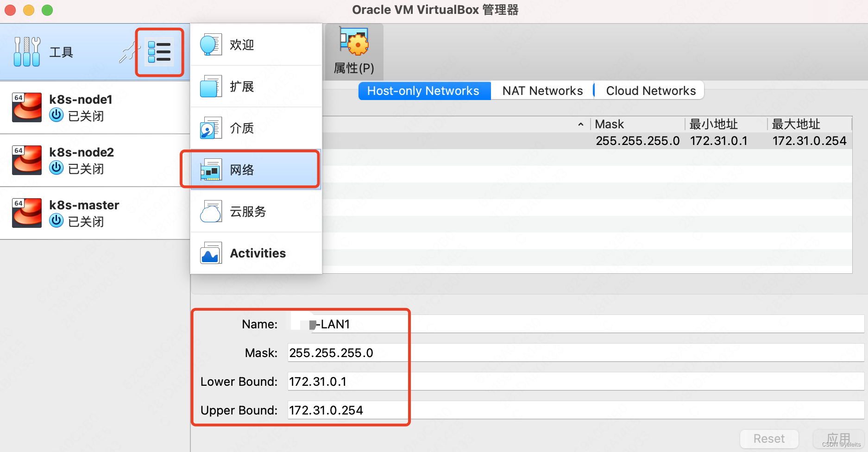Select the 172.31.0.1 cell in the table

pos(719,141)
